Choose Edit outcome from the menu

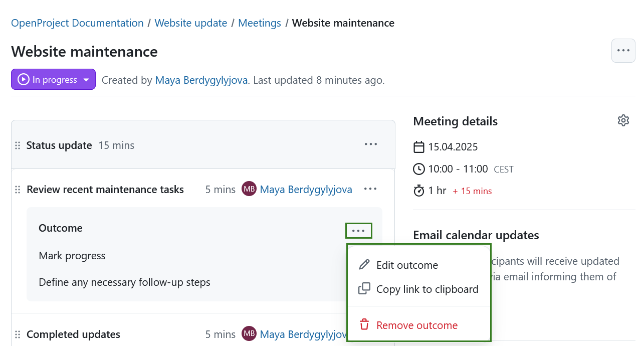[407, 265]
